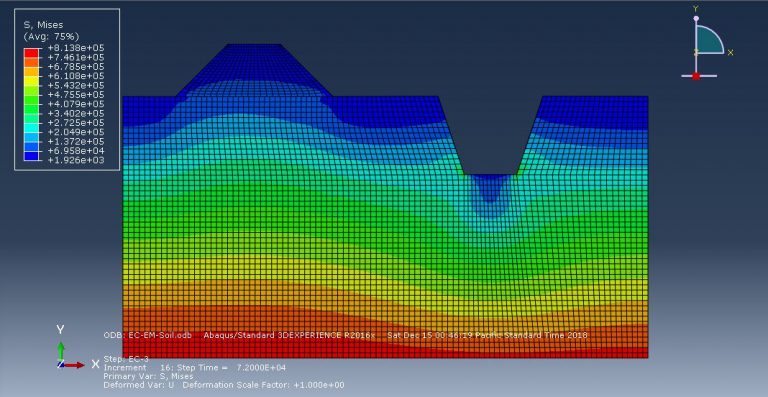Click legend value +1.372e+05
Screen dimensions: 768x397
75,141
